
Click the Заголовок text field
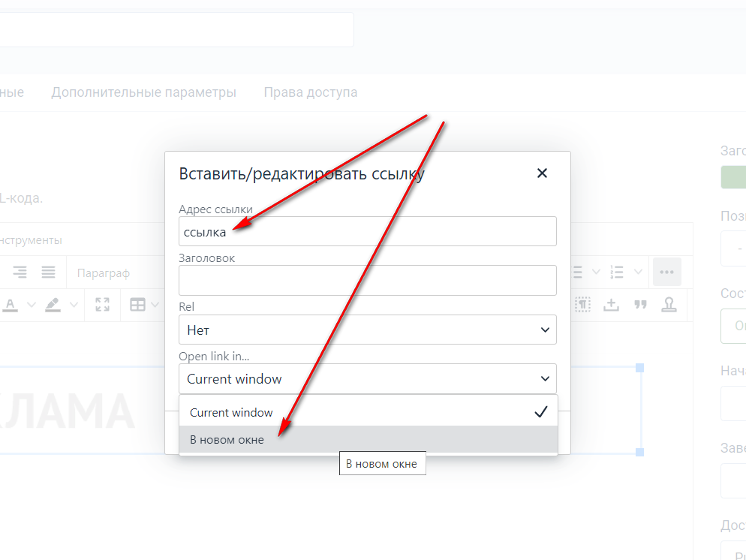367,280
